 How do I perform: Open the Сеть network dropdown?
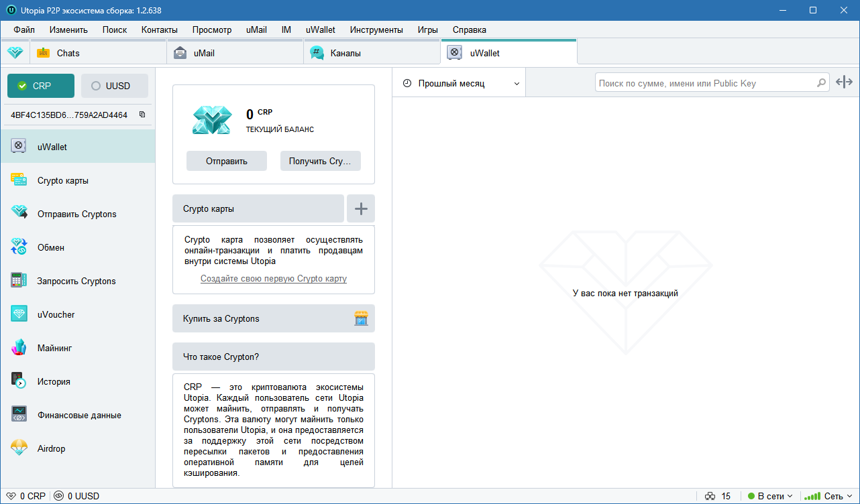pos(828,497)
